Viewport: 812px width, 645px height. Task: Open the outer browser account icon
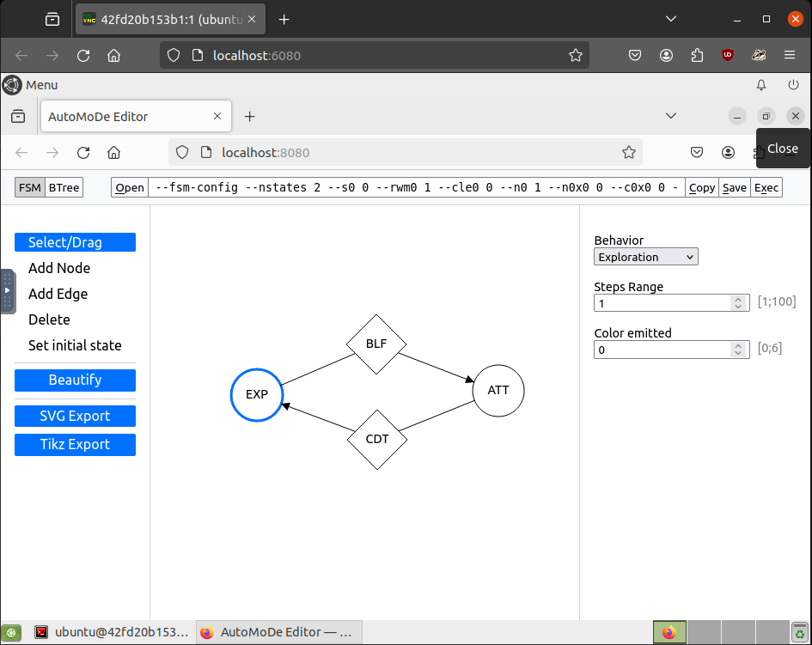(666, 55)
